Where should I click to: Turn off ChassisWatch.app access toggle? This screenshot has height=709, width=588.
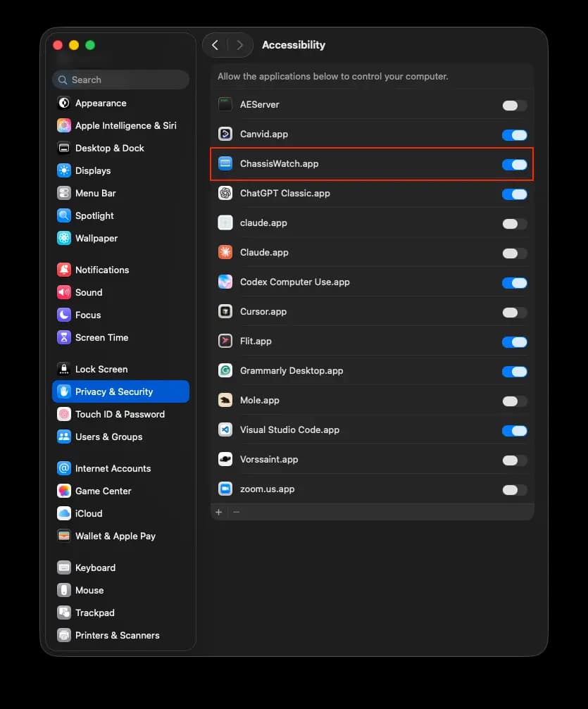[514, 165]
